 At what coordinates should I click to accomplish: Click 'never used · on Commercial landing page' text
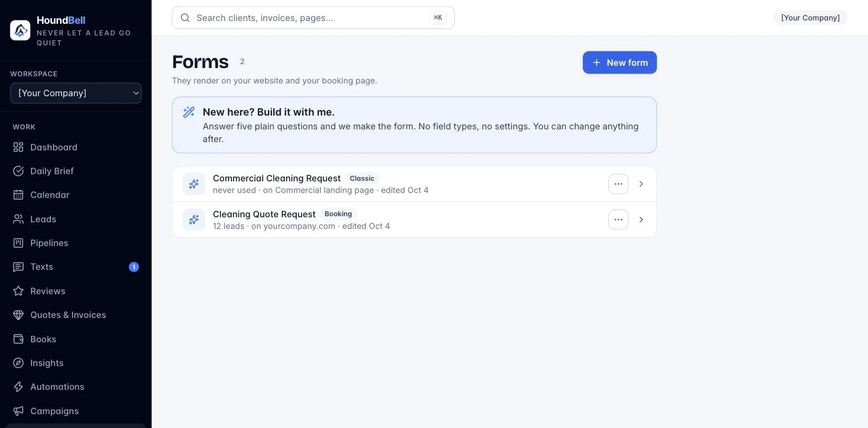(x=293, y=190)
